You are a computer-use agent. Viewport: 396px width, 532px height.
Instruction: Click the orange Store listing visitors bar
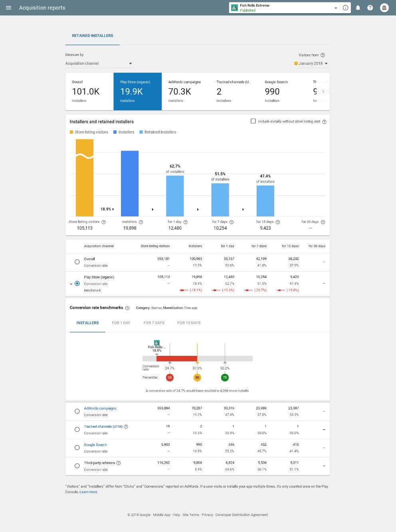coord(85,178)
